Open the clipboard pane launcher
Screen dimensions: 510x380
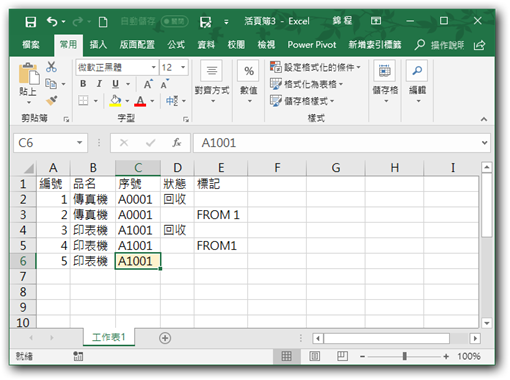pyautogui.click(x=66, y=119)
